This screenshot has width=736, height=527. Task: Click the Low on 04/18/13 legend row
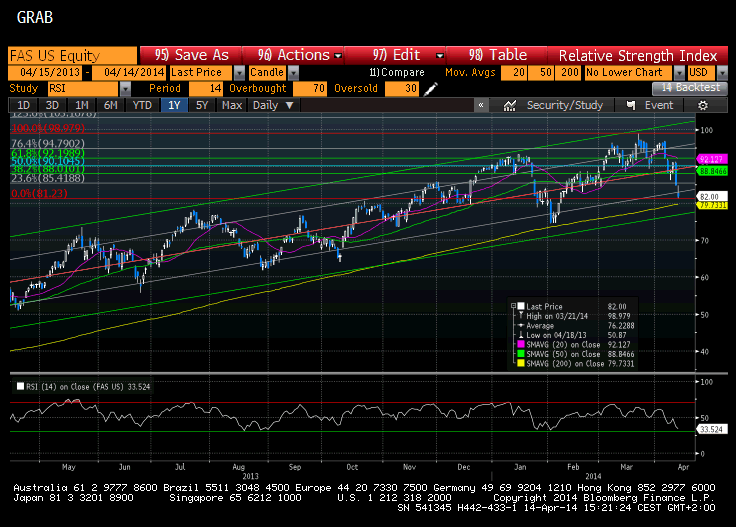pos(574,335)
